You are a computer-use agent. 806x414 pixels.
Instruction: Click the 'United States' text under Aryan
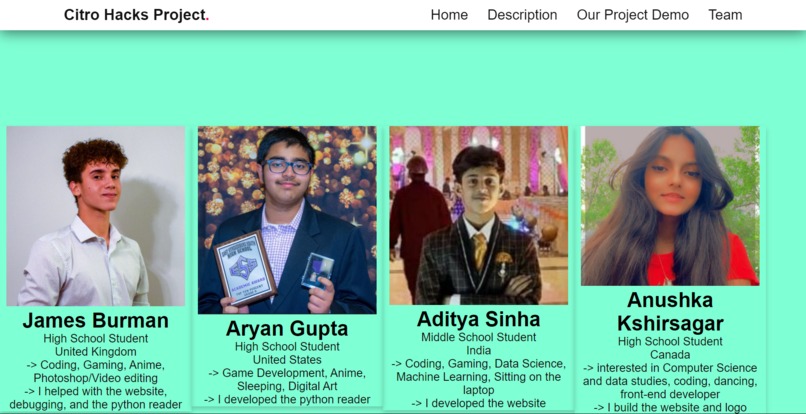point(287,359)
